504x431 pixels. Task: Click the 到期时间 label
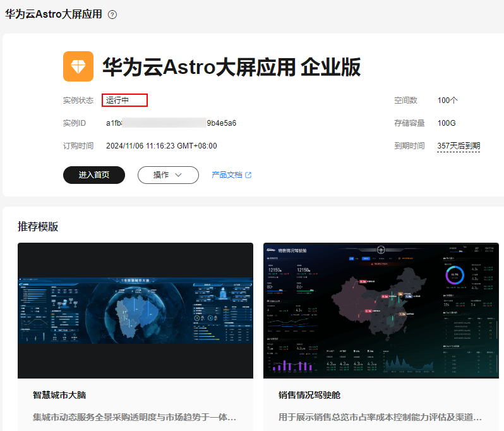409,146
